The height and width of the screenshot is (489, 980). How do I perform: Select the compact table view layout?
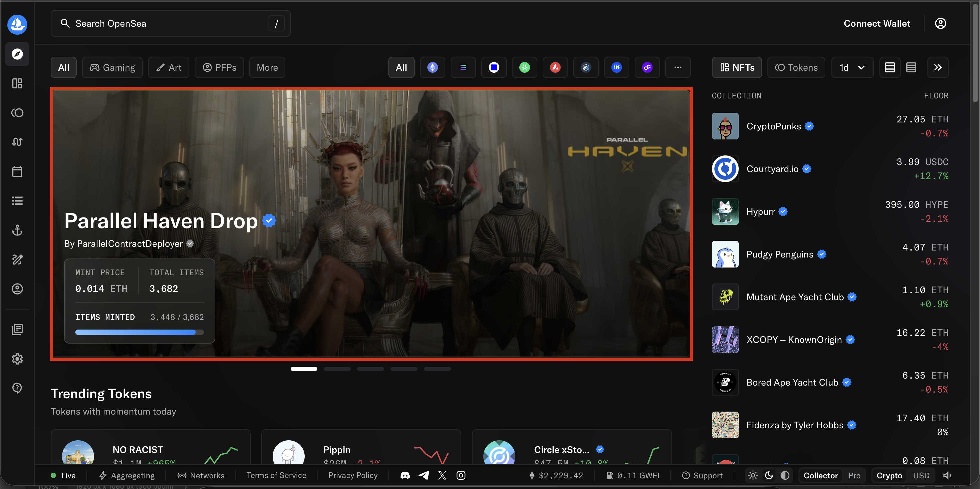[x=911, y=67]
